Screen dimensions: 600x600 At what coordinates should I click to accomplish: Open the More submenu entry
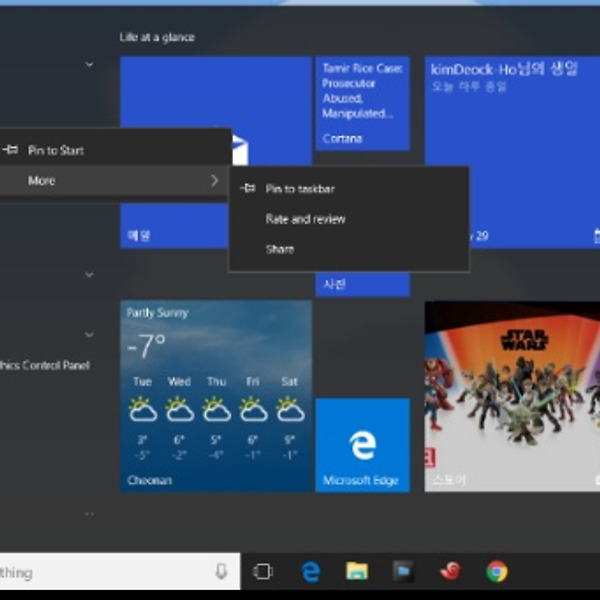click(x=115, y=180)
